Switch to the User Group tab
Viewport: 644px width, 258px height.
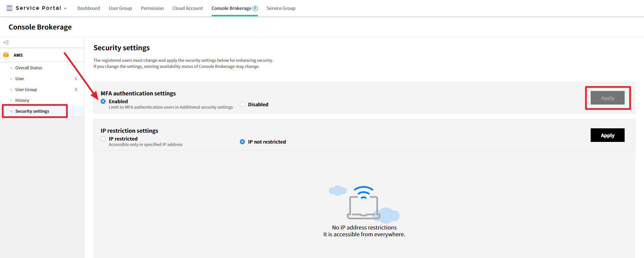click(120, 8)
